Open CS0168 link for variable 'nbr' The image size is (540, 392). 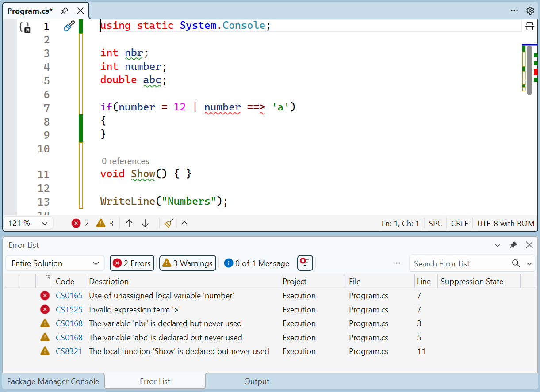point(69,323)
